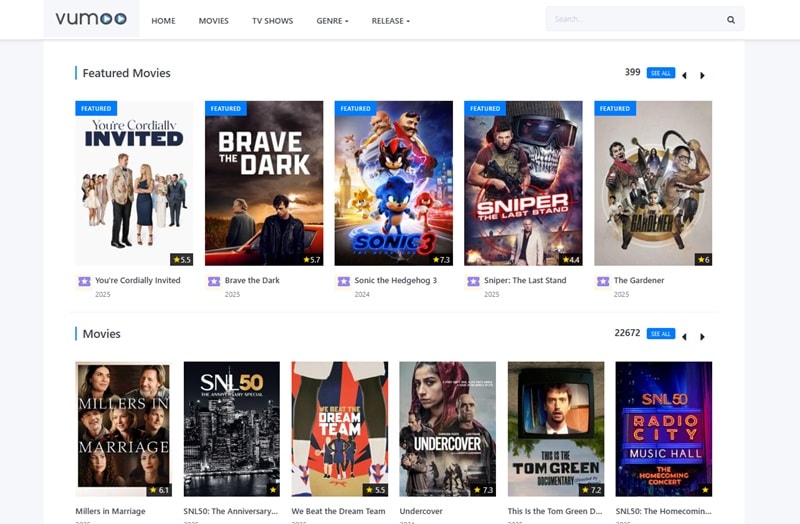Click the 7.3 rating badge on Sonic 3 poster
The height and width of the screenshot is (524, 800).
click(441, 260)
